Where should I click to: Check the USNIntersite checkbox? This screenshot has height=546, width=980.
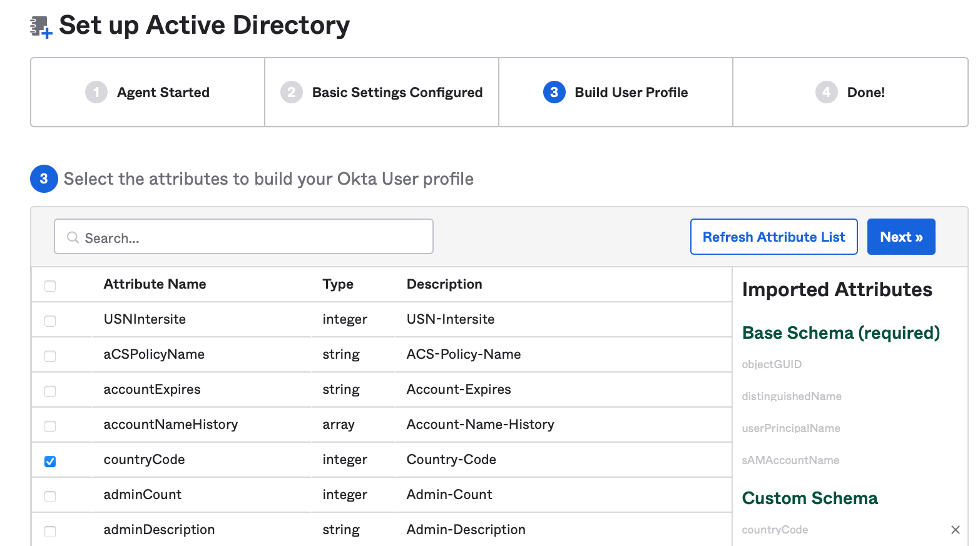pos(50,321)
